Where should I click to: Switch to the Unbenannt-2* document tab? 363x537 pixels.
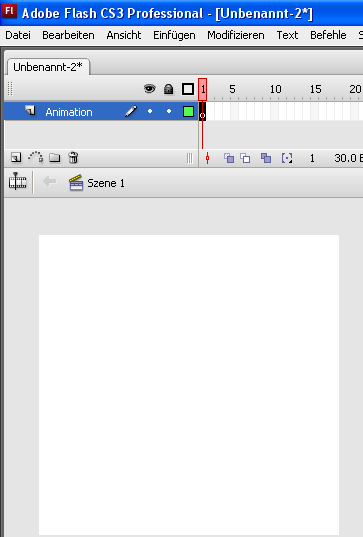48,67
